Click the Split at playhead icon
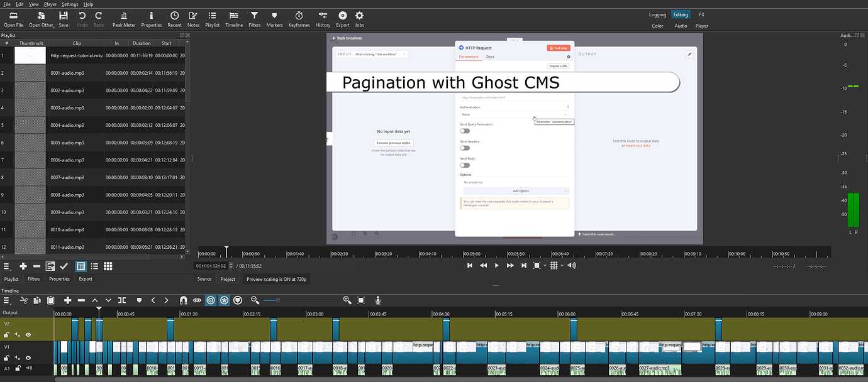Image resolution: width=868 pixels, height=382 pixels. point(121,300)
